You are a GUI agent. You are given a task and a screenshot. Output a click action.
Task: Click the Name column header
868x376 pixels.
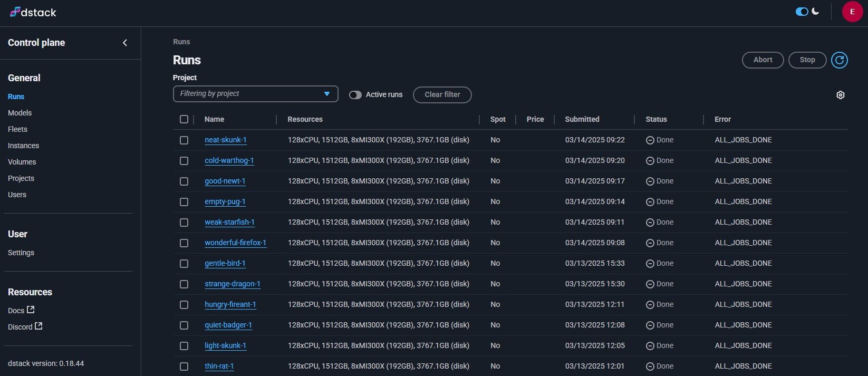pos(214,119)
